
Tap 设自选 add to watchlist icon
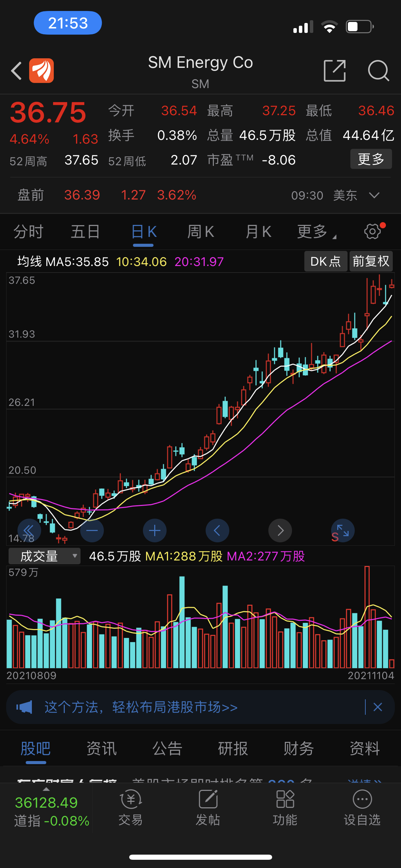click(x=362, y=807)
